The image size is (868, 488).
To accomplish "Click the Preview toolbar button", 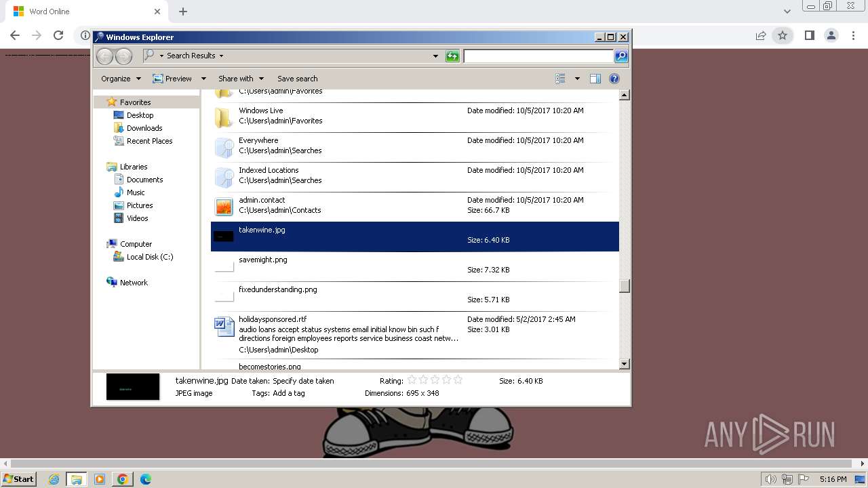I will 172,79.
